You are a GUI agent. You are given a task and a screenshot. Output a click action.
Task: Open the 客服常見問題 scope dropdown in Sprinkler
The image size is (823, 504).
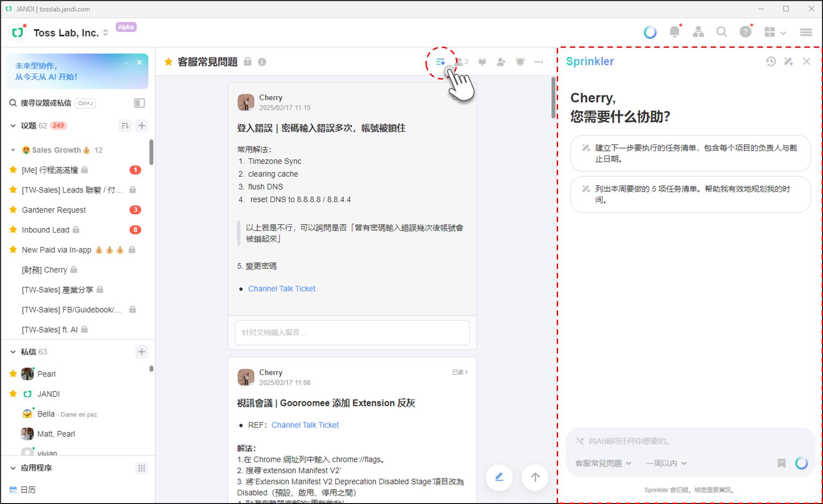[603, 463]
